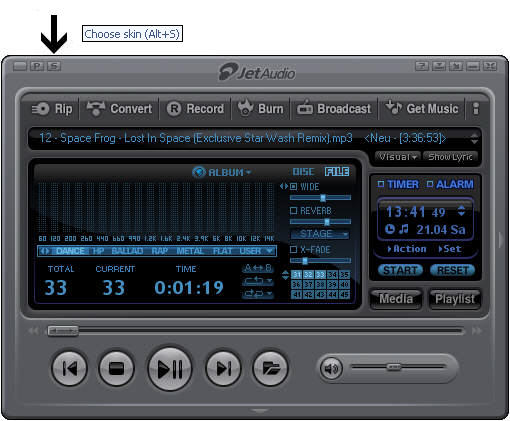Click the toolbar options dots icon

click(x=476, y=109)
